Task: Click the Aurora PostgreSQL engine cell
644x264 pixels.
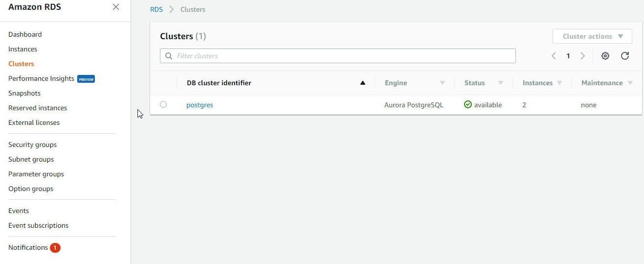Action: (414, 105)
